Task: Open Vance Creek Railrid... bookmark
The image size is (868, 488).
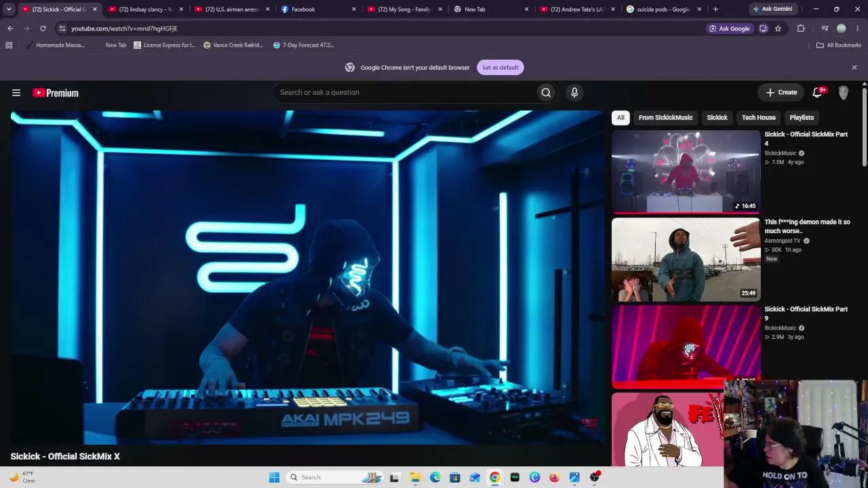Action: (233, 45)
